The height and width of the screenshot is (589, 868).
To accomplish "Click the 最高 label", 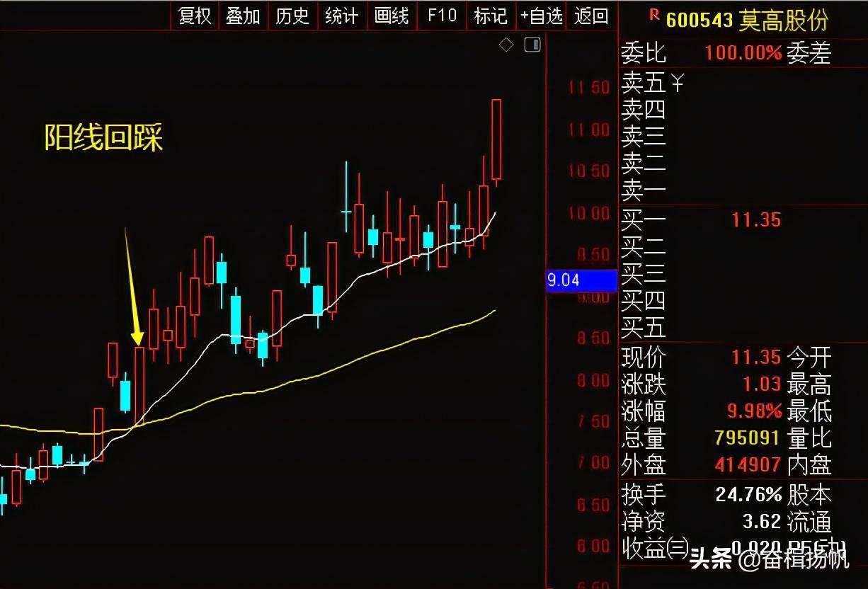I will [x=809, y=384].
